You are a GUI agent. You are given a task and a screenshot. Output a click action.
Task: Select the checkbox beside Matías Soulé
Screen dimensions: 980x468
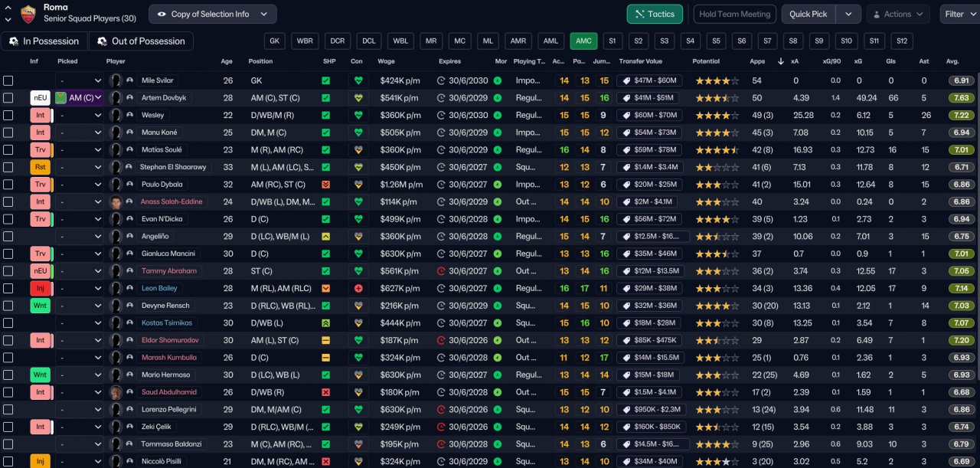tap(8, 149)
